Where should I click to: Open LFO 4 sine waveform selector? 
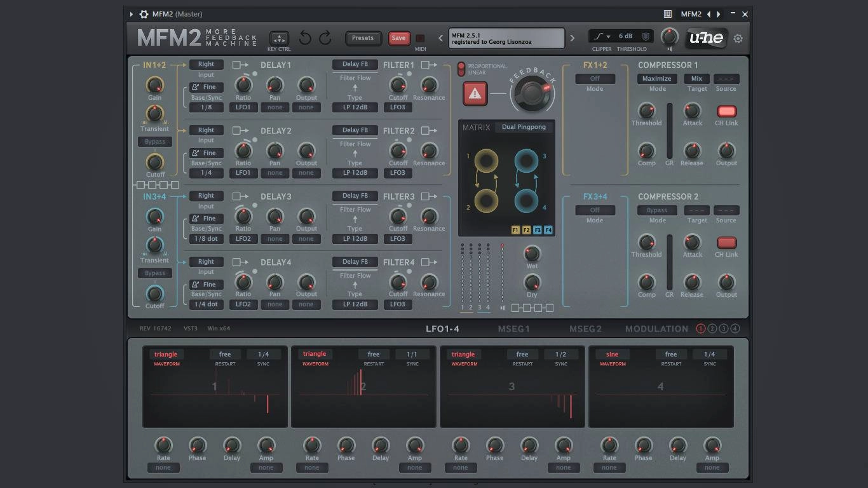[612, 355]
